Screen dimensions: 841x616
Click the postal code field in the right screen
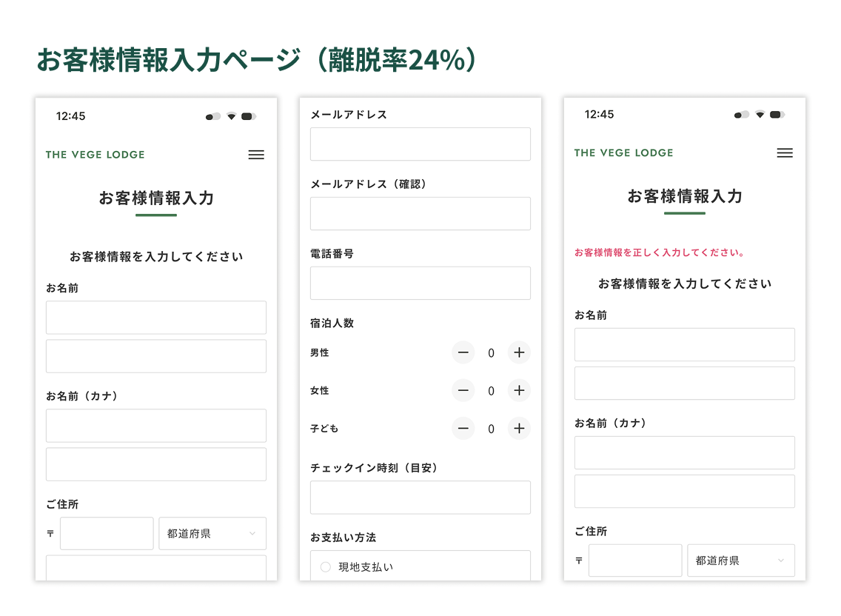[635, 560]
